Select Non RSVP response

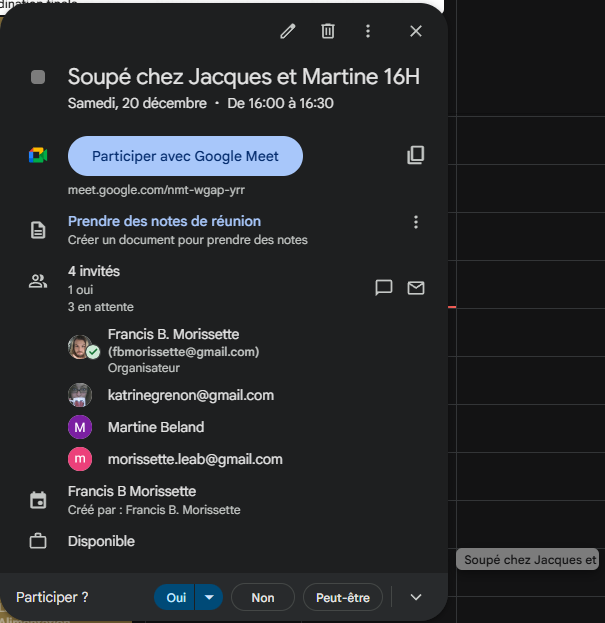tap(263, 597)
